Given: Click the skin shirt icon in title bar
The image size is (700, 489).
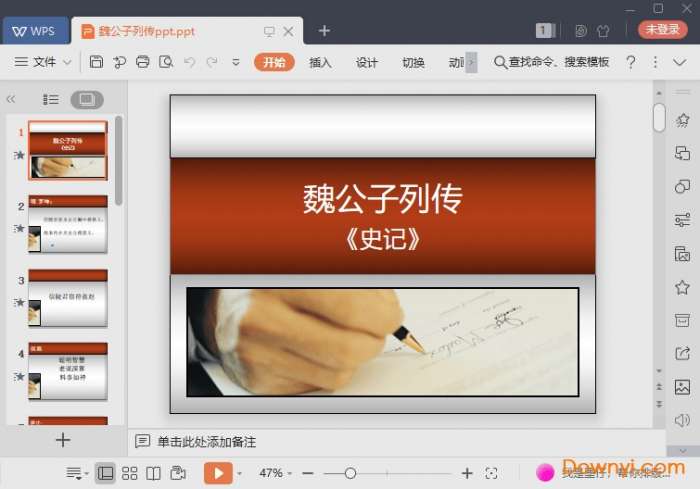Looking at the screenshot, I should [x=603, y=31].
